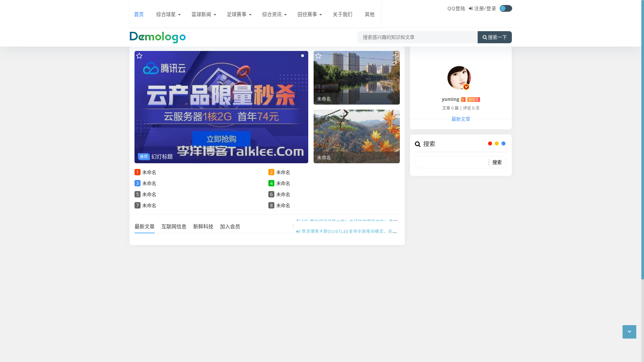This screenshot has height=362, width=644.
Task: Click the number 1 ranked article badge
Action: point(138,172)
